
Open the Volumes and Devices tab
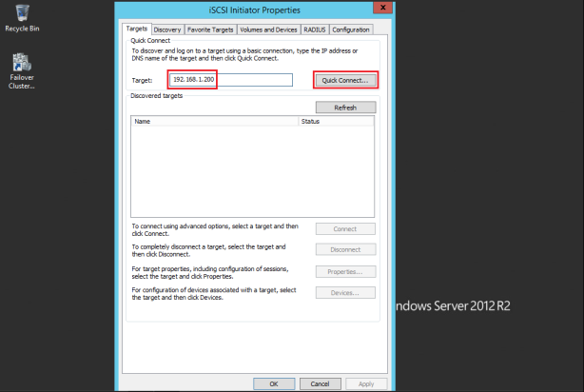point(268,29)
